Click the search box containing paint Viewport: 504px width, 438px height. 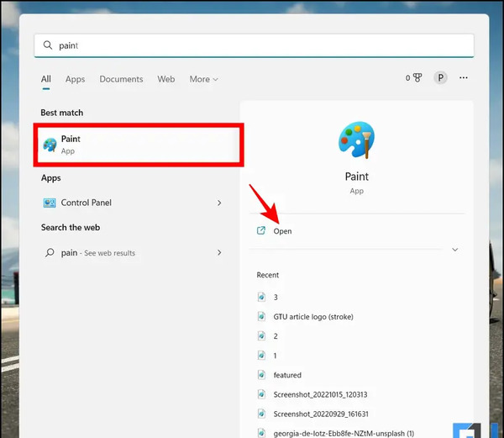254,45
